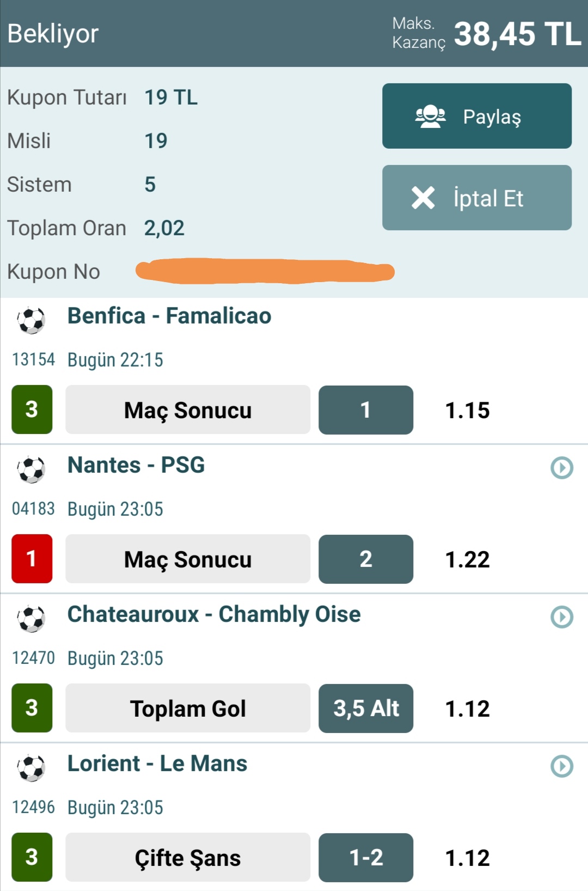Tap the Bekliyor status header
588x891 pixels.
[53, 34]
